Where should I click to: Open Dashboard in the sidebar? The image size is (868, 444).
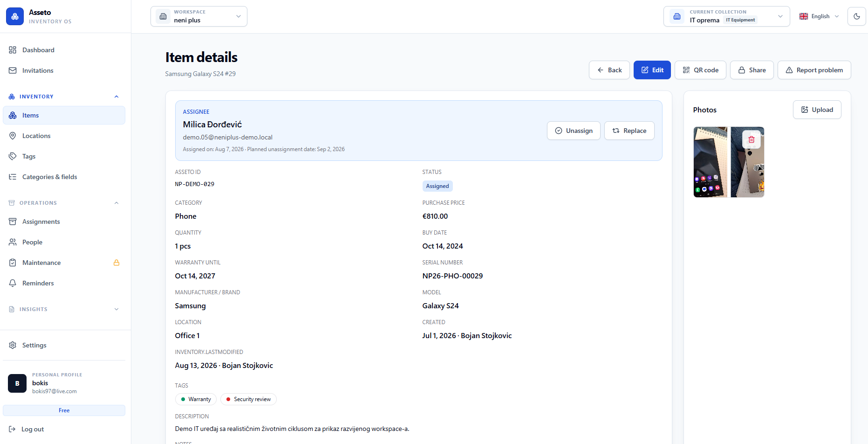tap(64, 50)
